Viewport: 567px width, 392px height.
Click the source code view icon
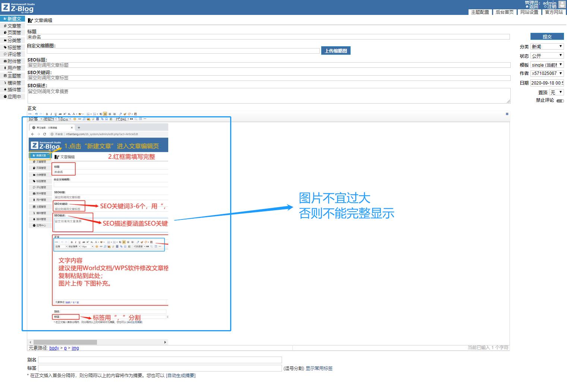[30, 114]
